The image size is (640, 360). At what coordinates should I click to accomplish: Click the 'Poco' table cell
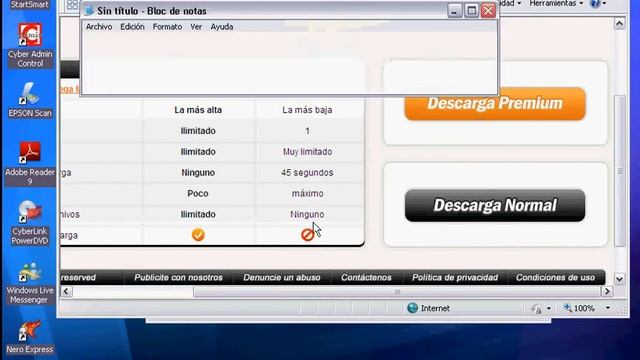[198, 193]
